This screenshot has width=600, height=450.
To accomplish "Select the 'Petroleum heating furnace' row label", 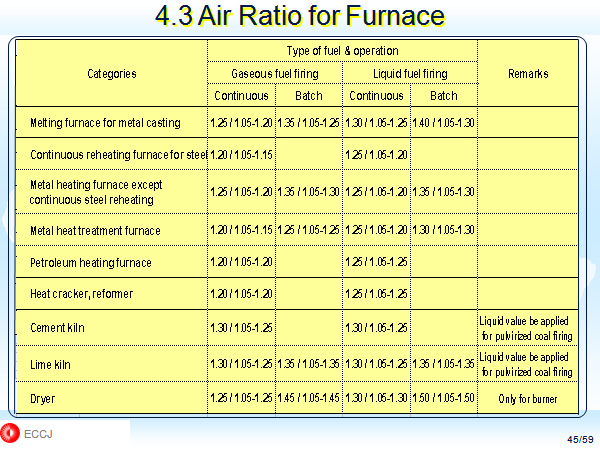I will (91, 262).
